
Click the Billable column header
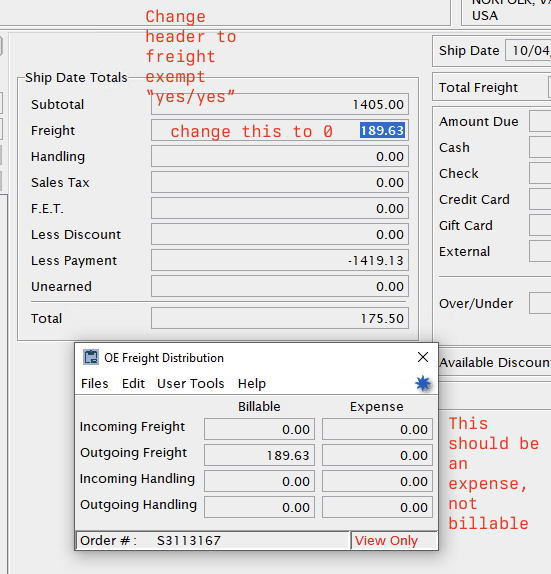click(x=259, y=406)
